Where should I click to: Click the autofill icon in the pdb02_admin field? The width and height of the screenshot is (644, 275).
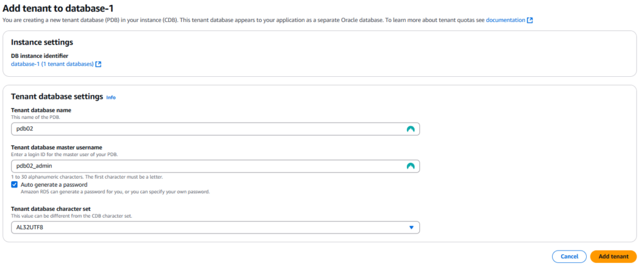(x=411, y=166)
